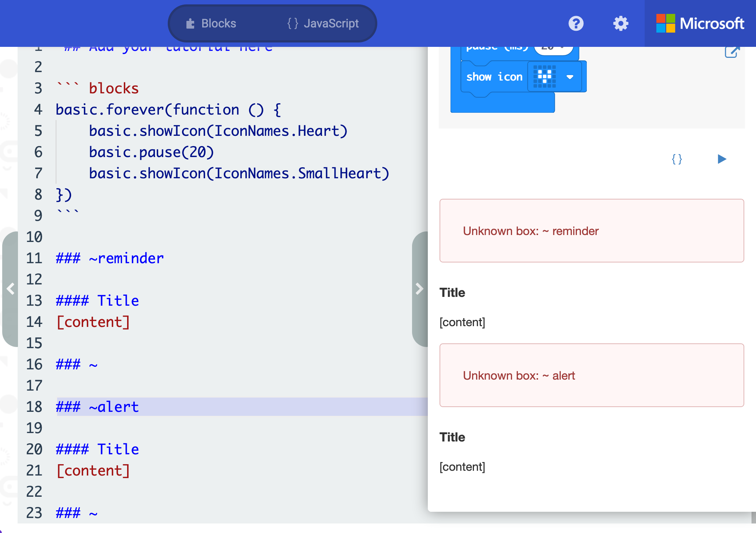This screenshot has height=533, width=756.
Task: Collapse the preview panel with right arrow handle
Action: tap(420, 289)
